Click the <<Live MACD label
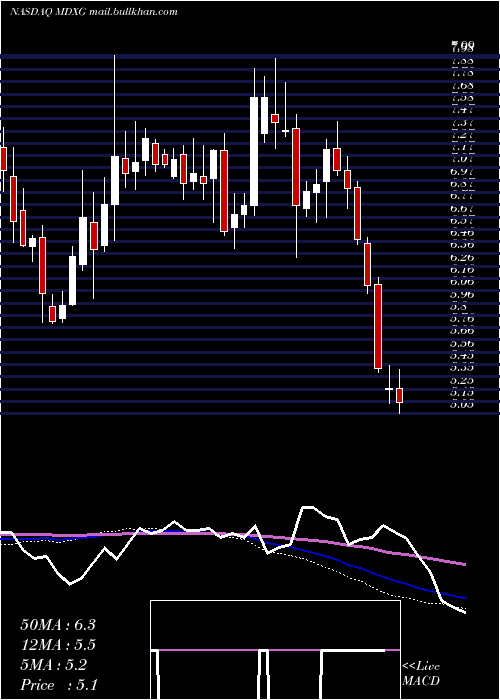Image resolution: width=500 pixels, height=700 pixels. tap(421, 674)
